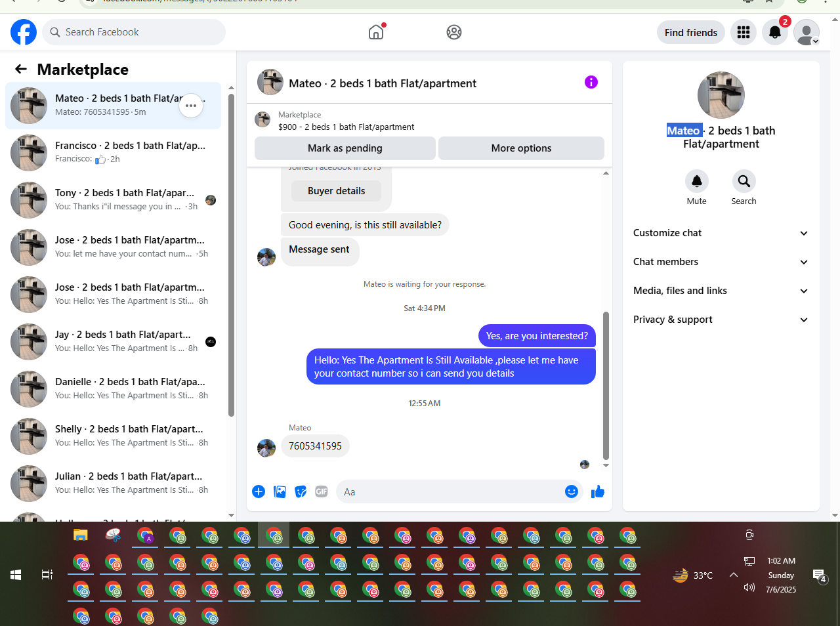
Task: Click the taskbar clock 1:02 AM
Action: pyautogui.click(x=781, y=561)
